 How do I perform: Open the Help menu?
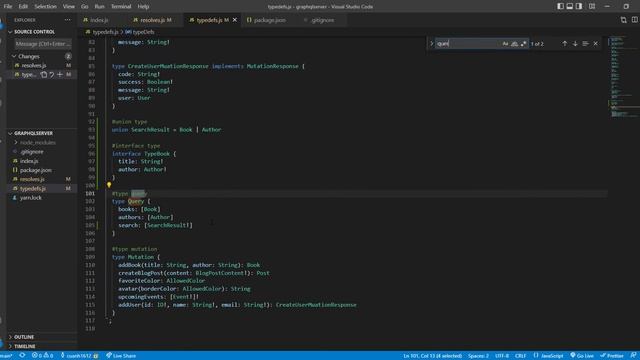click(x=143, y=7)
